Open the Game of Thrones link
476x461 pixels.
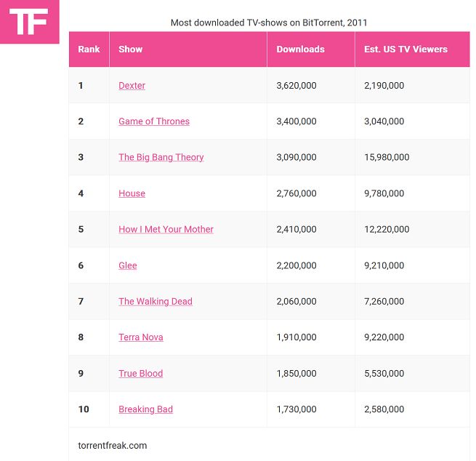153,121
